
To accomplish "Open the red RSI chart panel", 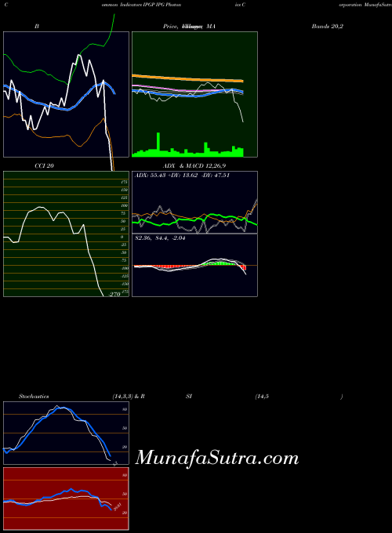I will pos(67,499).
